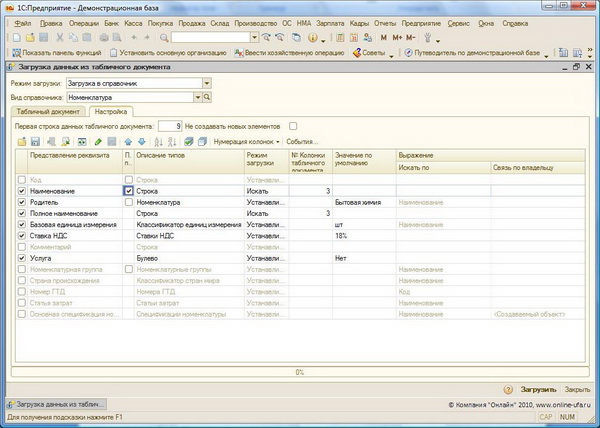This screenshot has height=428, width=600.
Task: Open the Операции menu
Action: pyautogui.click(x=84, y=23)
